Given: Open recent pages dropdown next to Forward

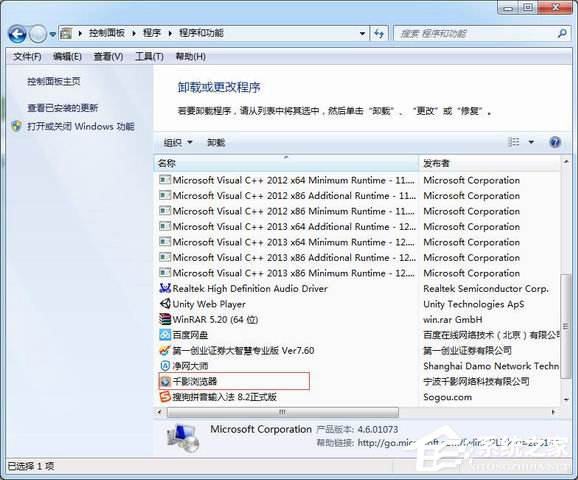Looking at the screenshot, I should coord(53,34).
